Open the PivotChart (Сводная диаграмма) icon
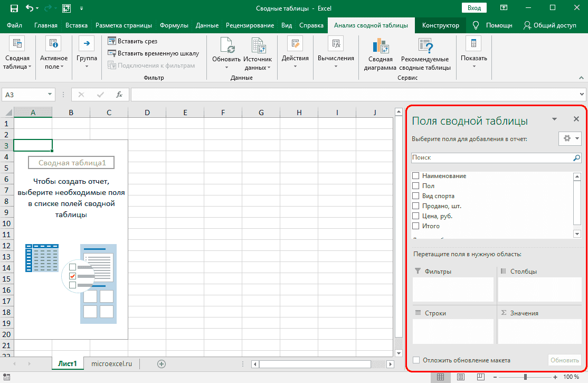The image size is (588, 383). (380, 46)
